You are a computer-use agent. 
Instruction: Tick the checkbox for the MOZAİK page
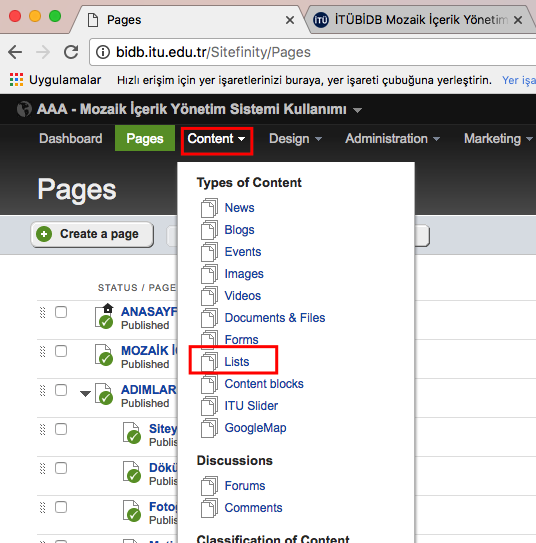61,351
